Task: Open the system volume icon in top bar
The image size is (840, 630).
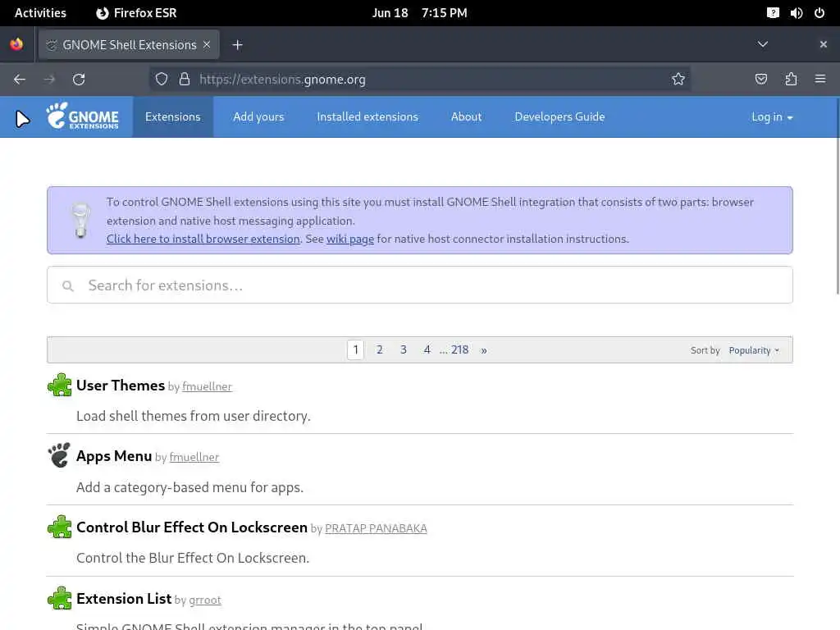Action: tap(796, 13)
